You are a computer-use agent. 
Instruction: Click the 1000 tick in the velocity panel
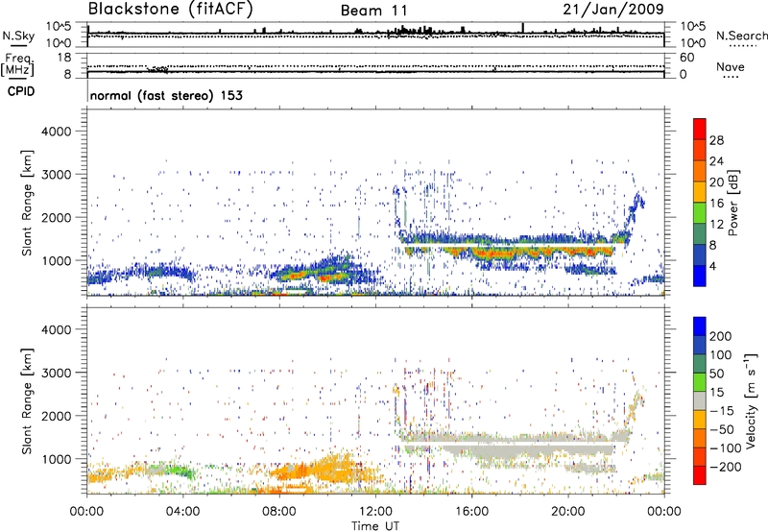[x=56, y=459]
